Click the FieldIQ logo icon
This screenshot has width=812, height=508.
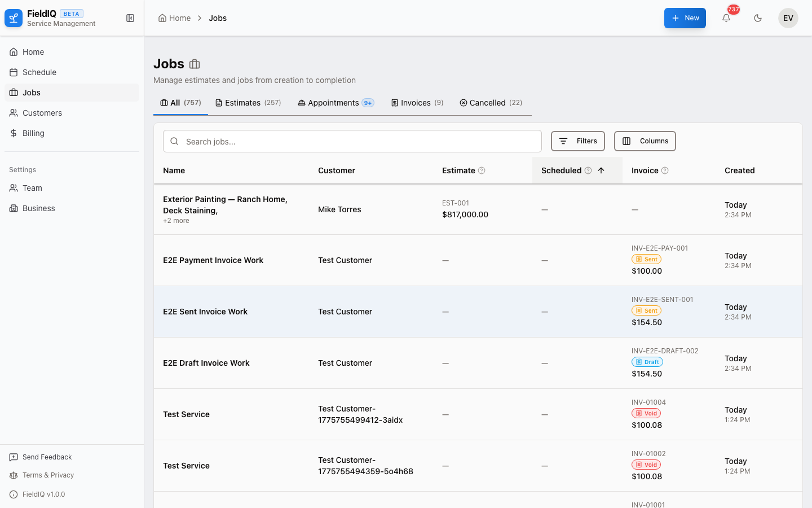click(14, 18)
